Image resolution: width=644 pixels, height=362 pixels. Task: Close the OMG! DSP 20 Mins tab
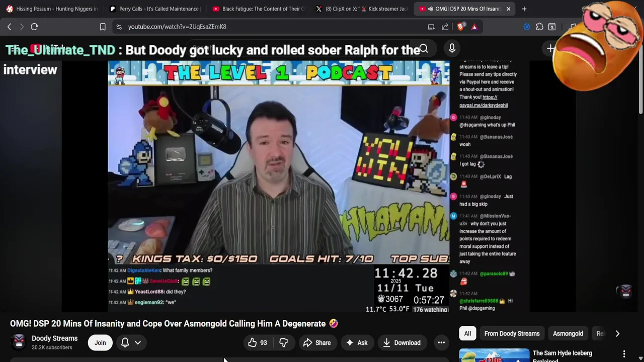click(508, 9)
